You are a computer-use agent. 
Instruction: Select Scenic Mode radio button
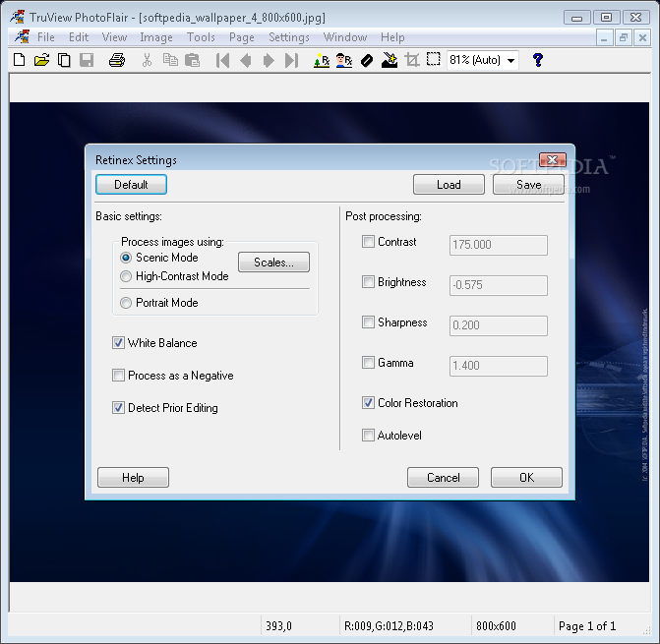pyautogui.click(x=126, y=258)
